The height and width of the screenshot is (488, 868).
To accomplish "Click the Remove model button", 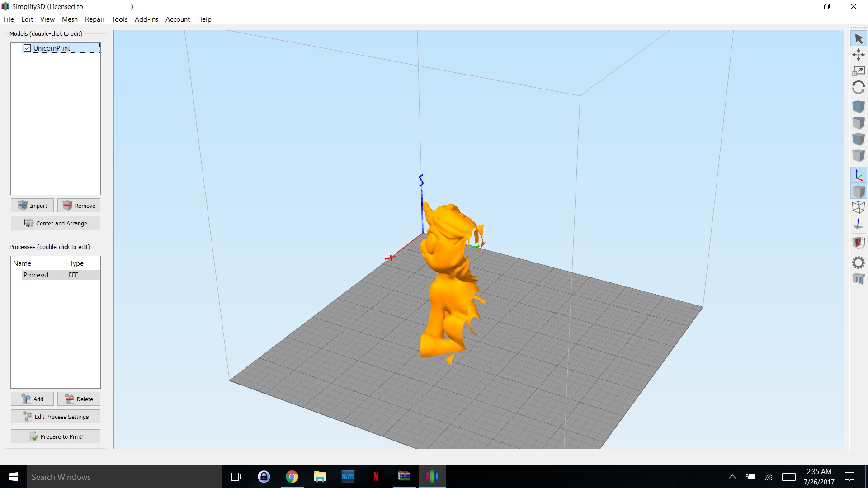I will click(x=79, y=206).
